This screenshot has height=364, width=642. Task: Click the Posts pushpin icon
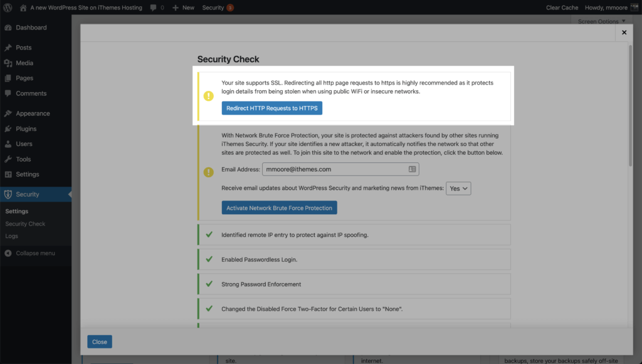click(8, 48)
